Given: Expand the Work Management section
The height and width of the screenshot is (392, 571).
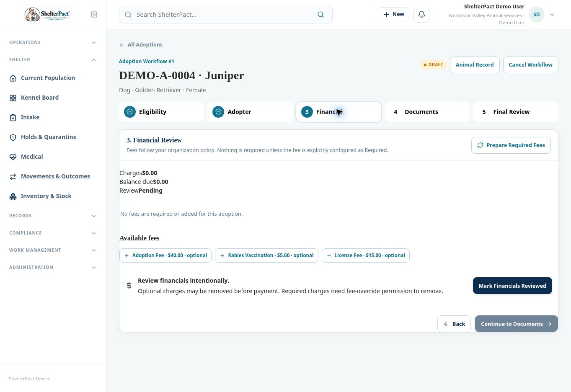Looking at the screenshot, I should pos(53,250).
